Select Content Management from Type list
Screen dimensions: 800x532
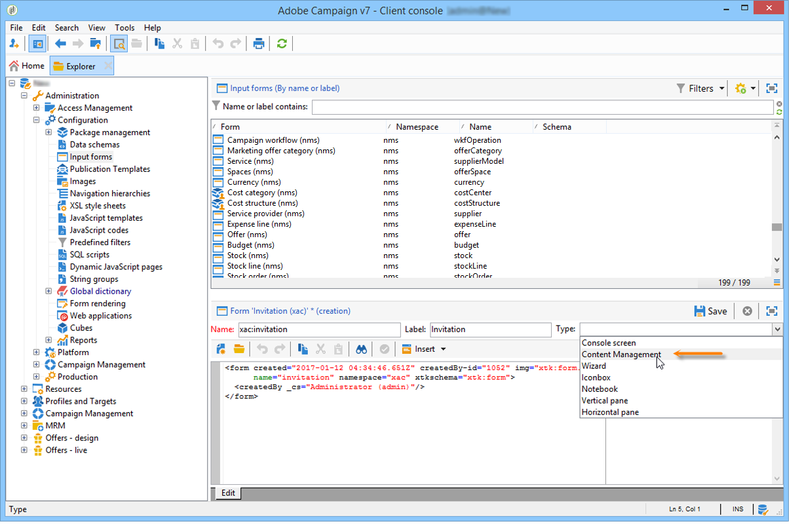(x=621, y=354)
